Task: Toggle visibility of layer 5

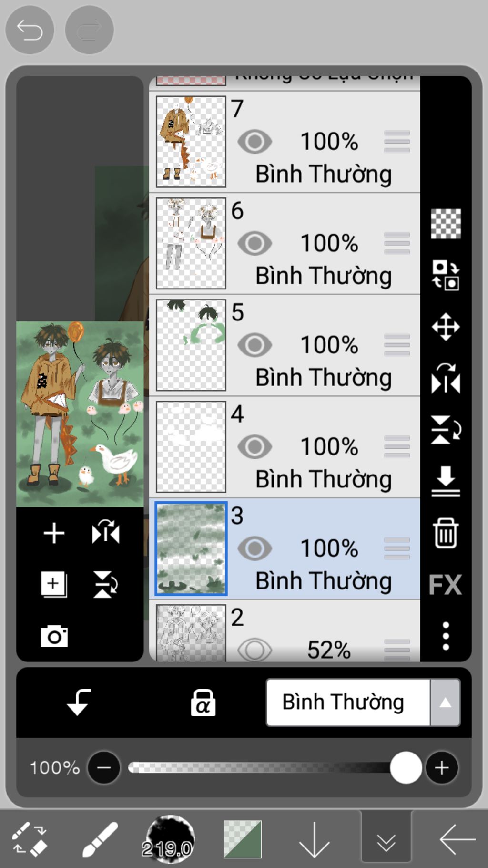Action: coord(254,345)
